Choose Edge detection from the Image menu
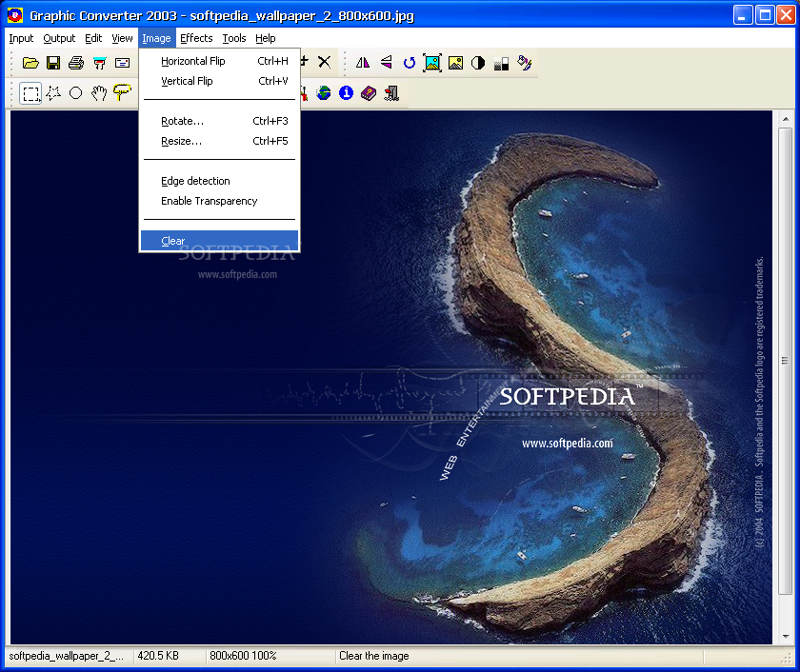This screenshot has width=800, height=672. 219,181
